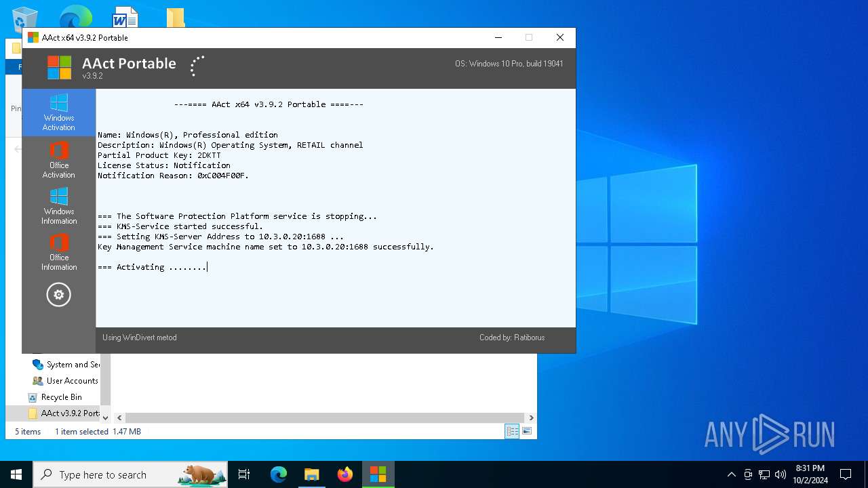Click 'KMS-Service started successful' log line
This screenshot has height=488, width=868.
pos(180,226)
